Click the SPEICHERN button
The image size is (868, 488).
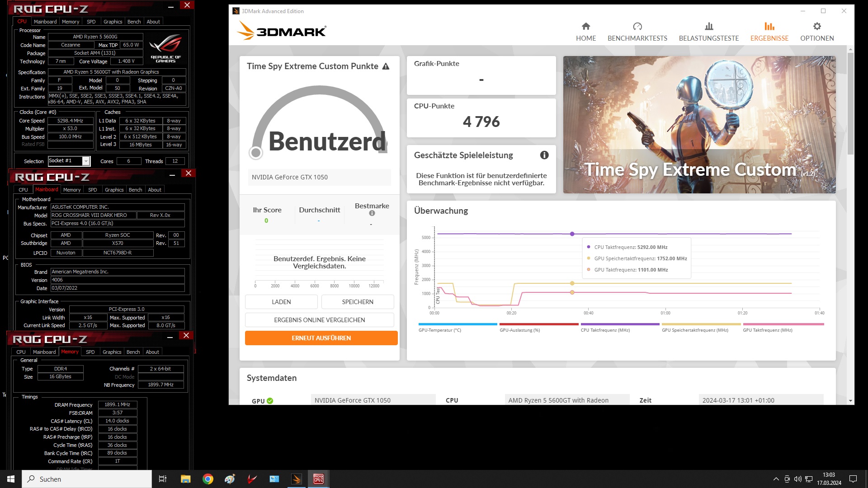[x=358, y=302]
